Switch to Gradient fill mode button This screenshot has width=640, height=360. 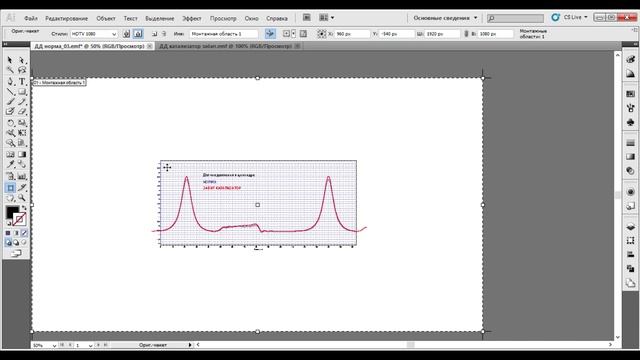coord(16,233)
